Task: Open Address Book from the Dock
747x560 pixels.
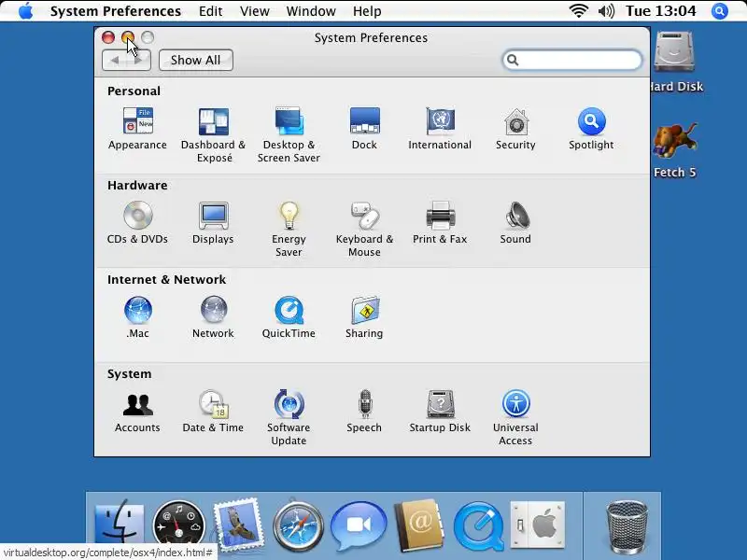Action: pos(418,525)
